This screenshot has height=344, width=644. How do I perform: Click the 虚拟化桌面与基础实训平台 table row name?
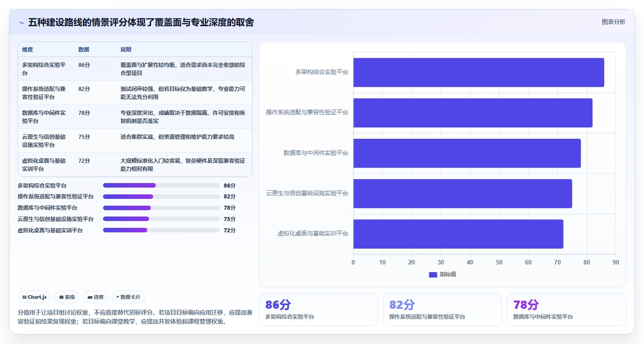[x=44, y=165]
